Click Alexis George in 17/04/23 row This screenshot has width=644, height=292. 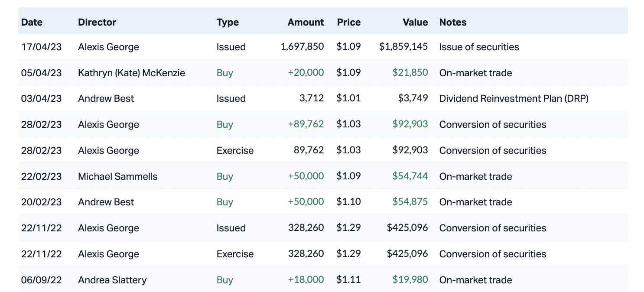pos(108,47)
